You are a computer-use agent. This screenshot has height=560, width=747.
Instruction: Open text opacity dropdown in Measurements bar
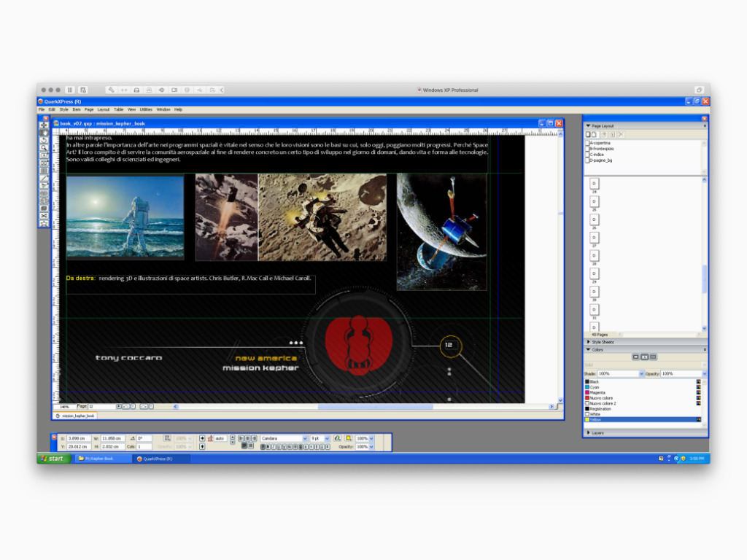[x=371, y=447]
